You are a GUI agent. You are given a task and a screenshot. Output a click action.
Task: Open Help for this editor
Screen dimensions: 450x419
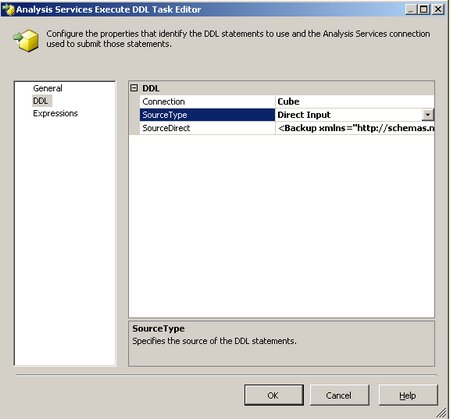coord(408,395)
